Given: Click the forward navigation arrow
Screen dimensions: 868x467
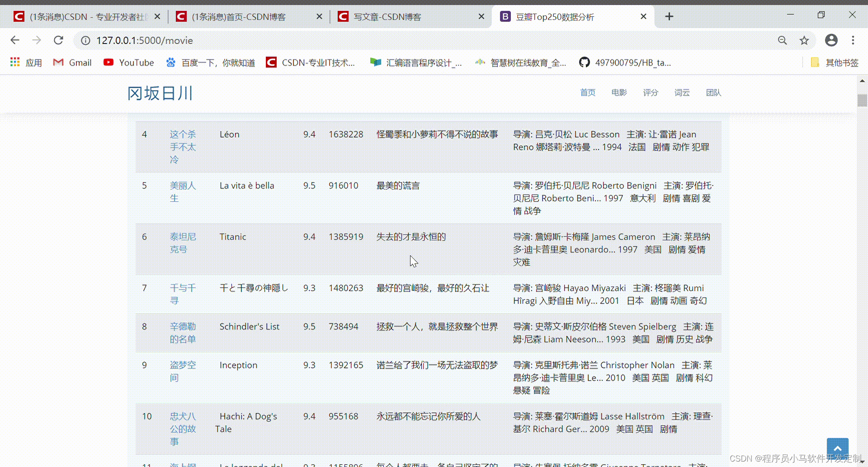Looking at the screenshot, I should (x=37, y=40).
